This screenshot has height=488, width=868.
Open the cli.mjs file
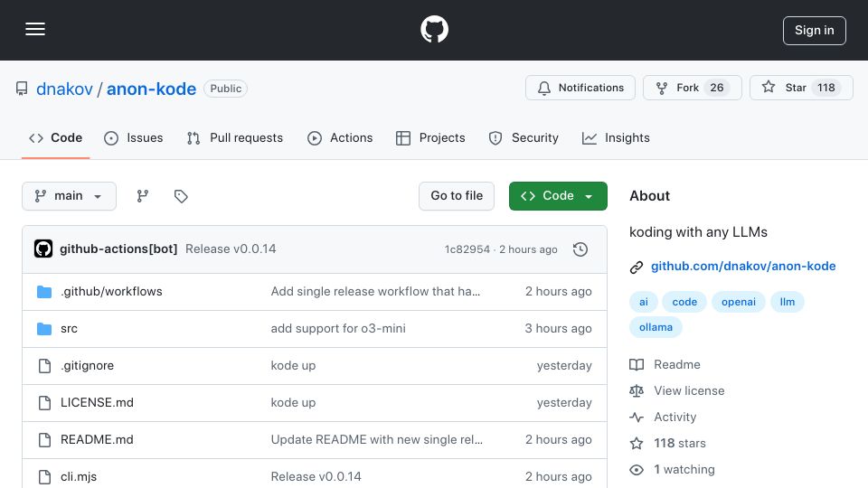(79, 477)
